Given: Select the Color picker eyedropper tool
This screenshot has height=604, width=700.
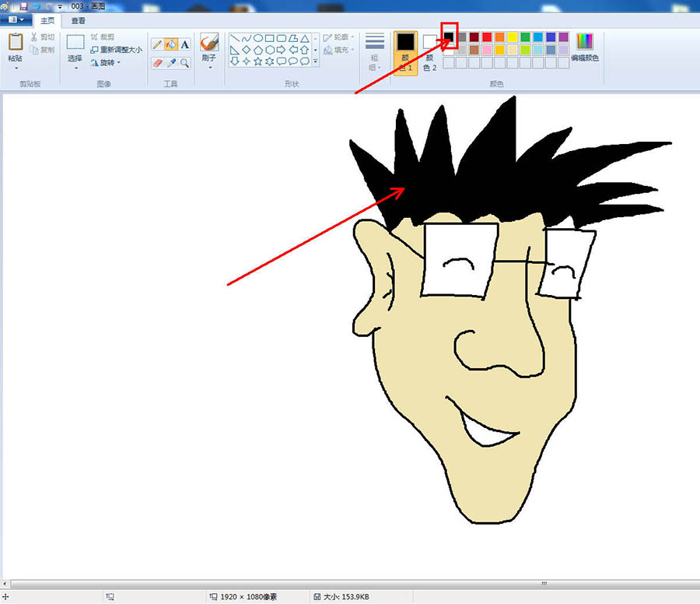Looking at the screenshot, I should pyautogui.click(x=171, y=63).
